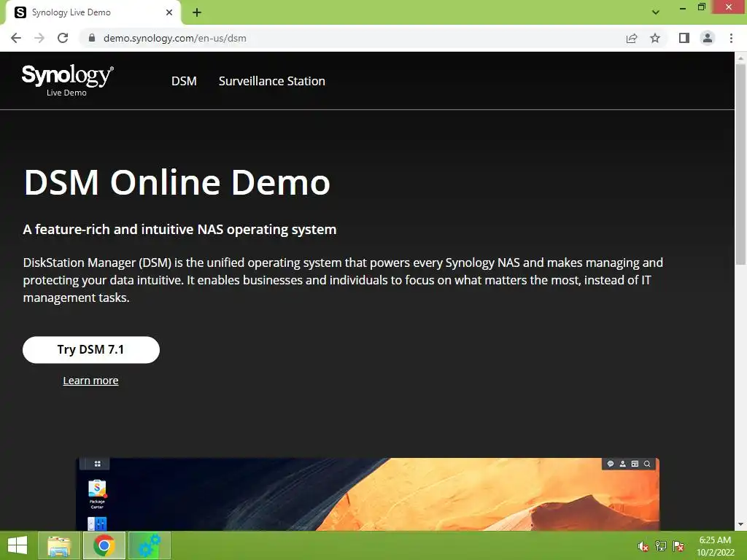Click the network tray icon

click(661, 546)
